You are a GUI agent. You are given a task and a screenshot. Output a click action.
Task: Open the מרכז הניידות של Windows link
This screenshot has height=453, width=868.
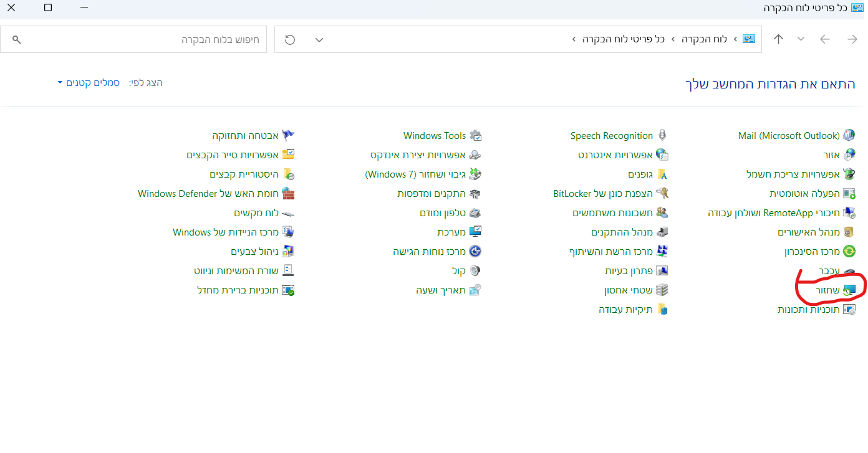[x=226, y=232]
